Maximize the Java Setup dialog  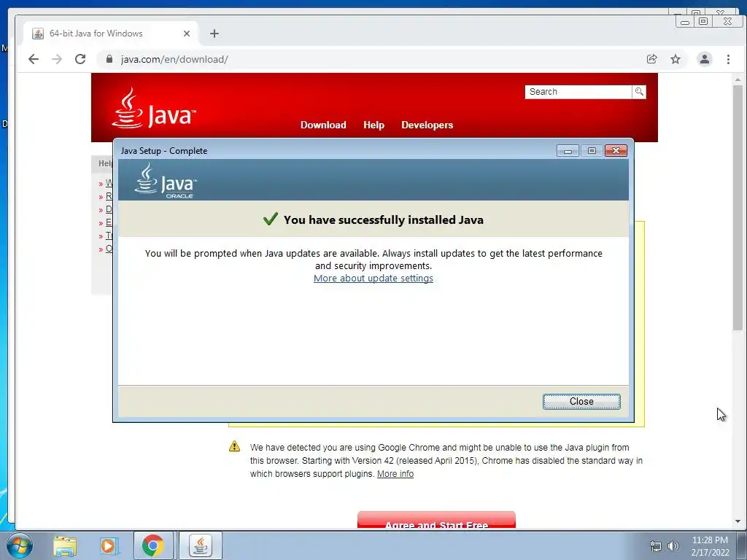point(592,151)
